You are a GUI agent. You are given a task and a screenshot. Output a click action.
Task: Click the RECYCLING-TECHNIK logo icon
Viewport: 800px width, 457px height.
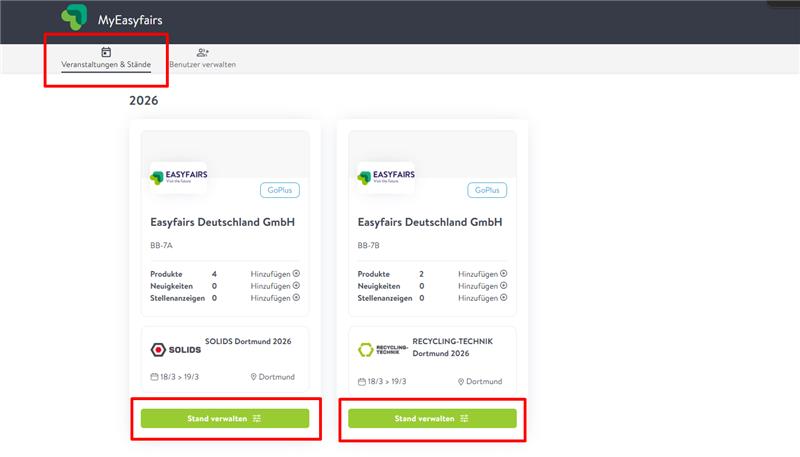(x=365, y=349)
